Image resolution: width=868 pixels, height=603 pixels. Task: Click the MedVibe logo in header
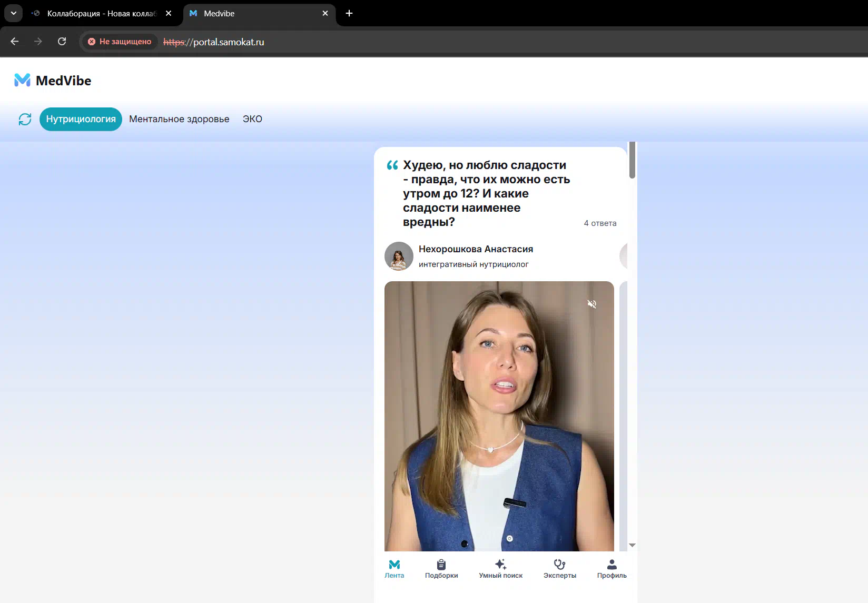coord(53,81)
